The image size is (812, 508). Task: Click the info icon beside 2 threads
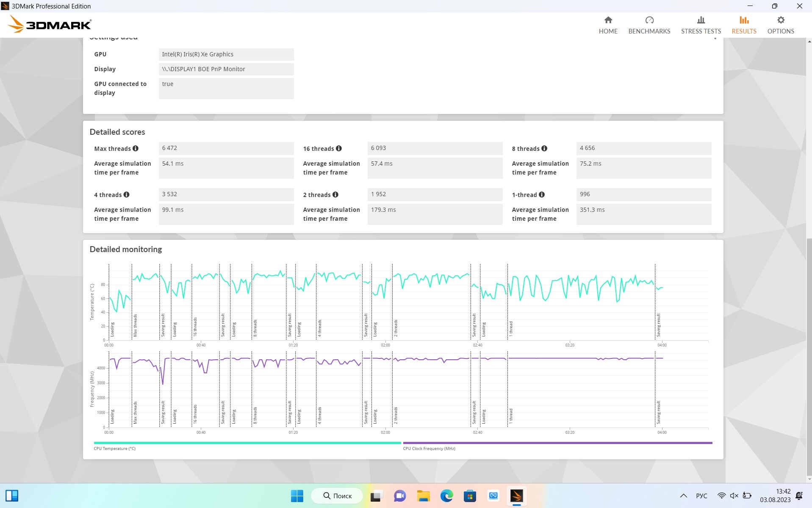tap(335, 194)
